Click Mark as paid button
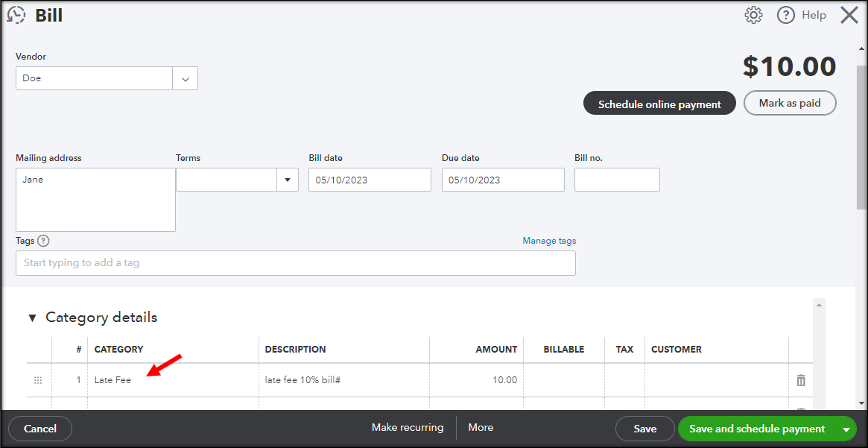Screen dimensions: 868x448 point(790,104)
